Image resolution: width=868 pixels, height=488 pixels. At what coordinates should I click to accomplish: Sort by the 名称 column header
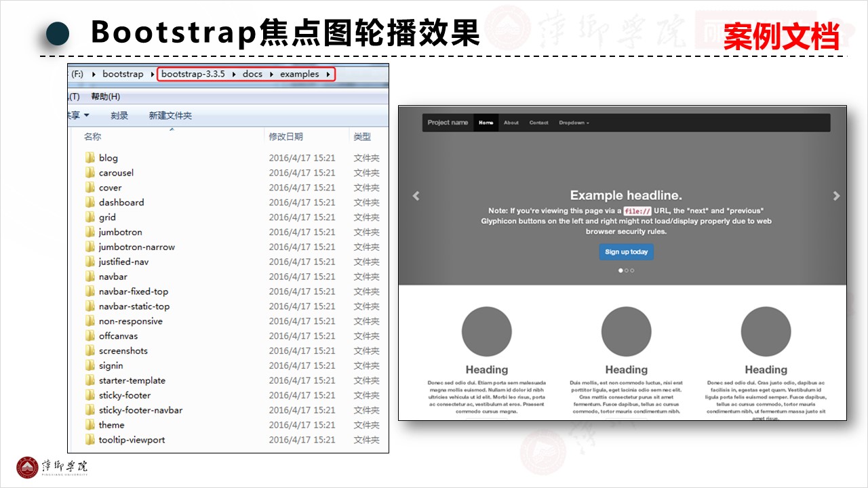92,136
